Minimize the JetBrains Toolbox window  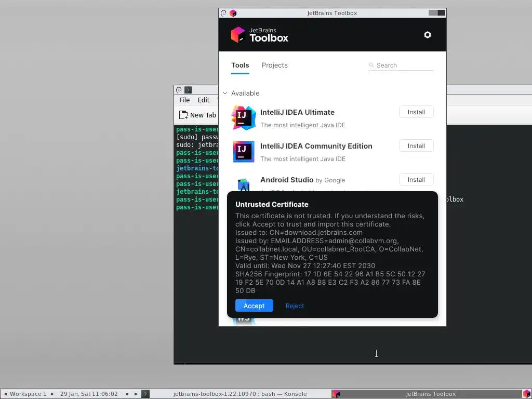433,13
